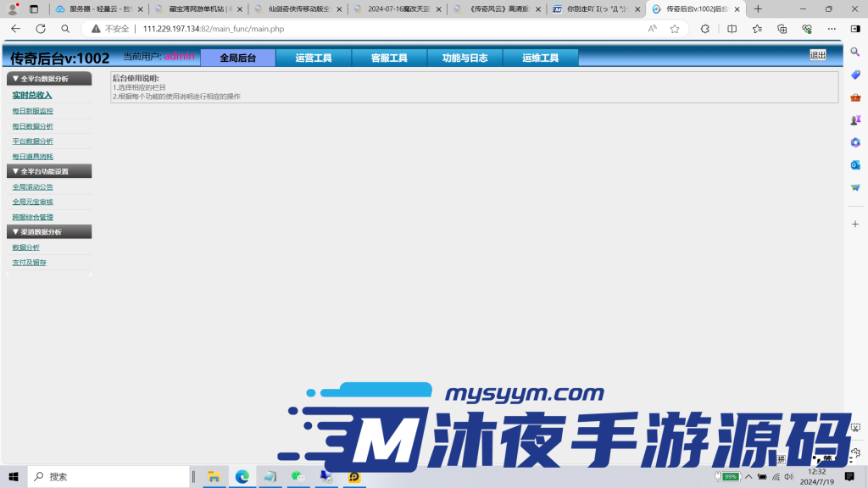Image resolution: width=868 pixels, height=488 pixels.
Task: Open the Tools/toolbox icon in Edge sidebar
Action: [855, 97]
